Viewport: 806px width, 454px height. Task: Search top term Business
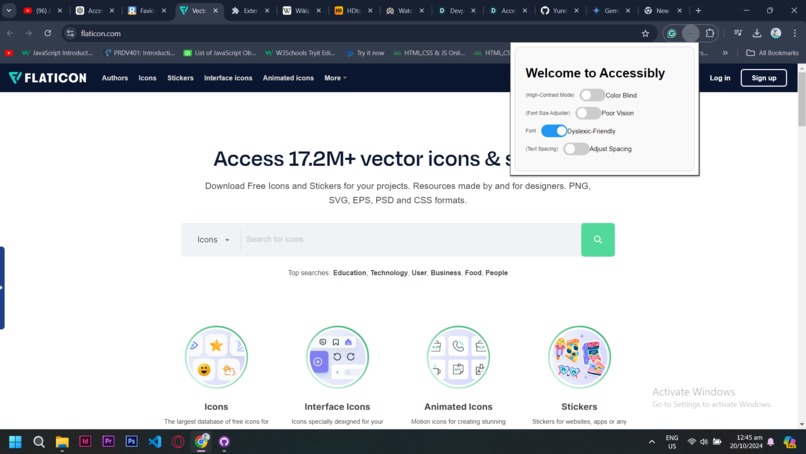(x=446, y=273)
